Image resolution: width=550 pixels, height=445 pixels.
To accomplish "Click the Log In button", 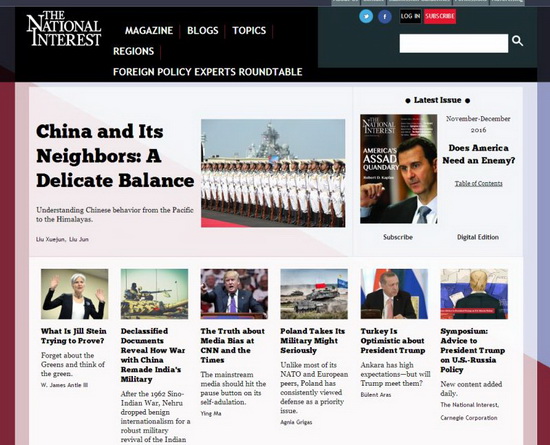I will [410, 16].
